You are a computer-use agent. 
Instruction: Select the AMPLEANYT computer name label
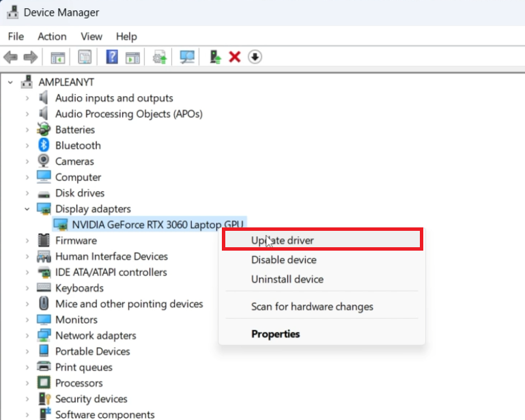click(66, 82)
